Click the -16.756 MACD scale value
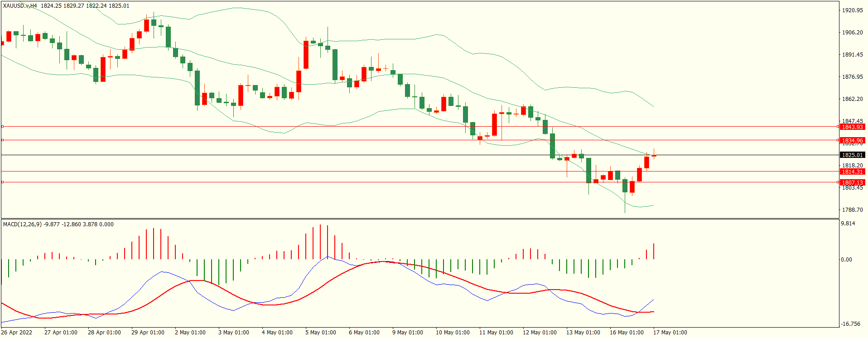868x338 pixels. click(850, 324)
